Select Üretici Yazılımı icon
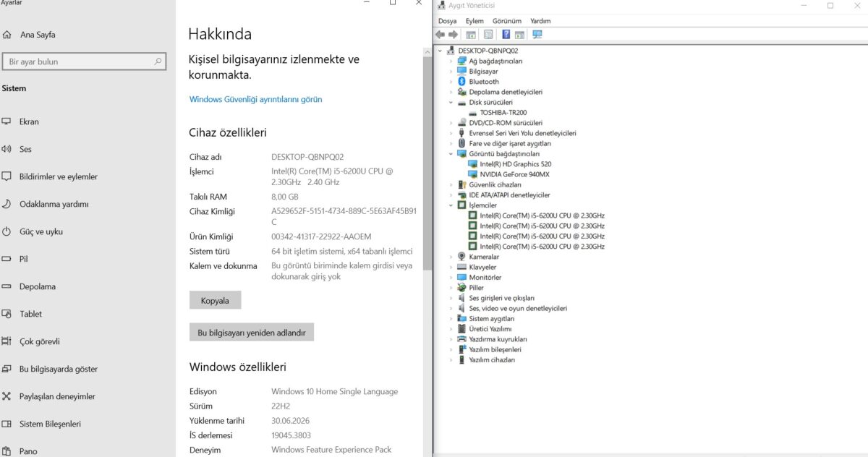868x457 pixels. point(461,329)
